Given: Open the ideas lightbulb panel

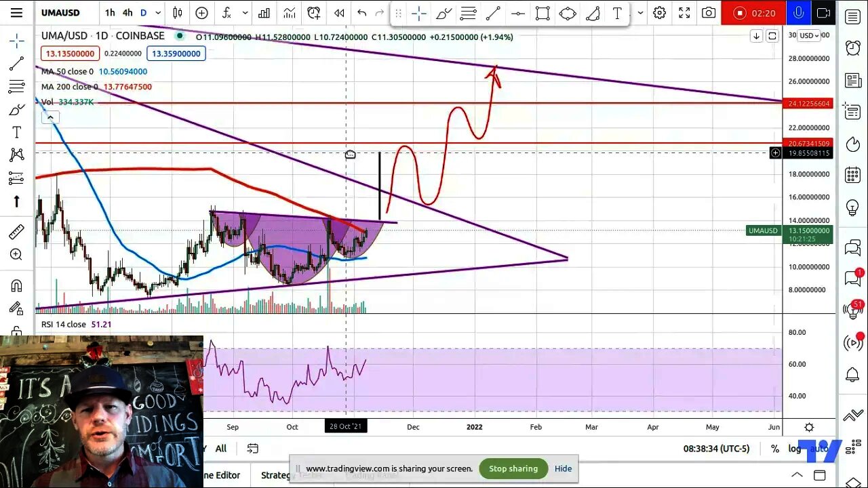Looking at the screenshot, I should pyautogui.click(x=852, y=207).
